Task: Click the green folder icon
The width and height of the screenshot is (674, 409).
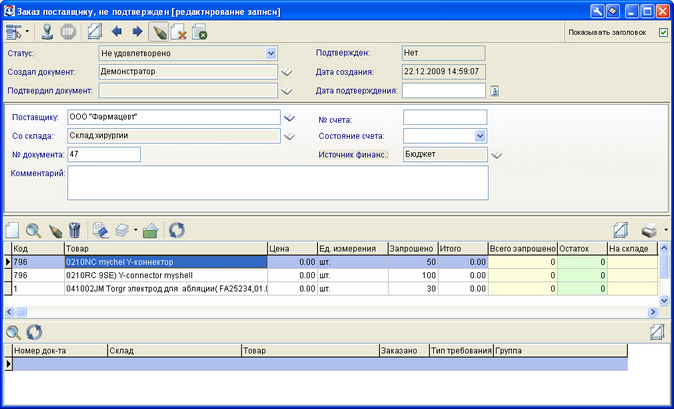Action: click(x=150, y=231)
